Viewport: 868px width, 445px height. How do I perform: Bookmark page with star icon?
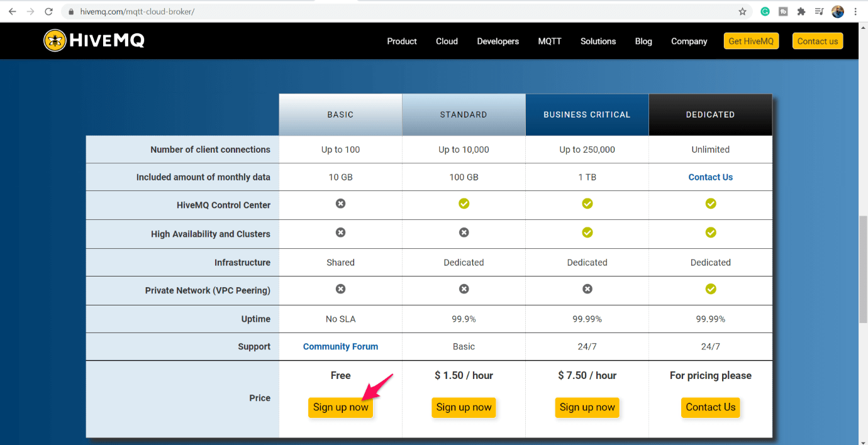pos(742,11)
